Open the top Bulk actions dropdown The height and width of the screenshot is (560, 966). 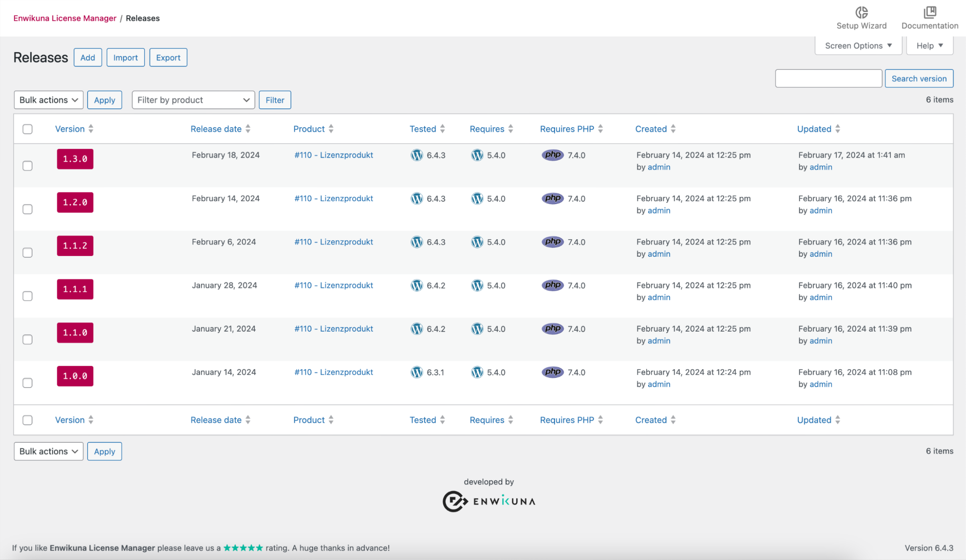[48, 100]
